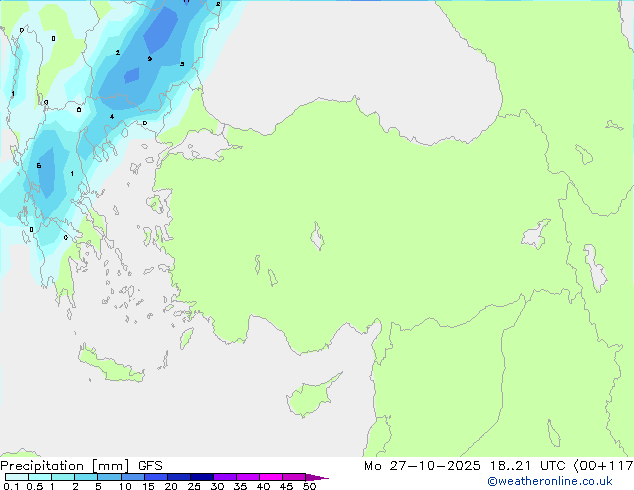
Task: Click the legend value '0.1'
Action: (11, 486)
